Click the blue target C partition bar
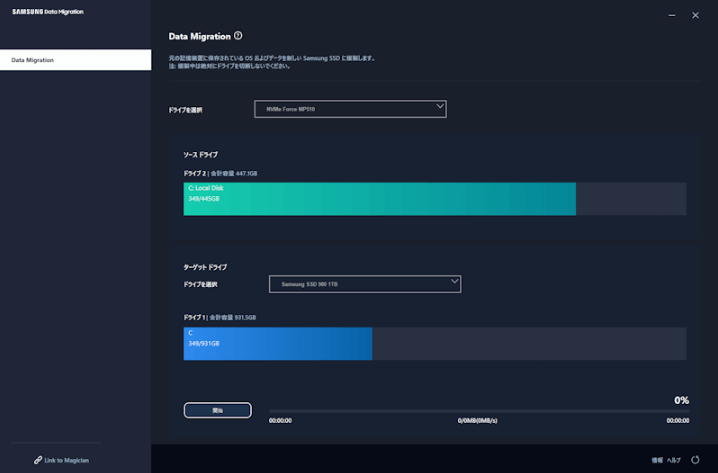718x473 pixels. click(278, 343)
